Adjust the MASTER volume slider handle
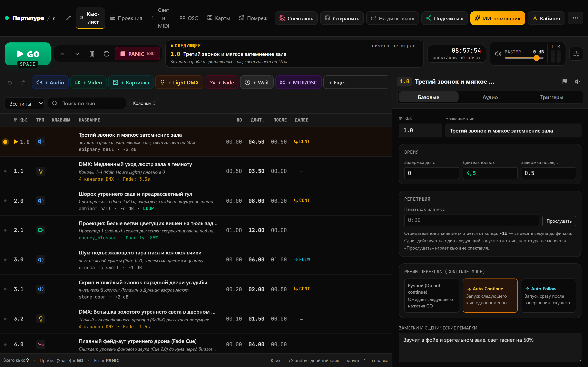Screen dimensions: 588x367 [537, 58]
